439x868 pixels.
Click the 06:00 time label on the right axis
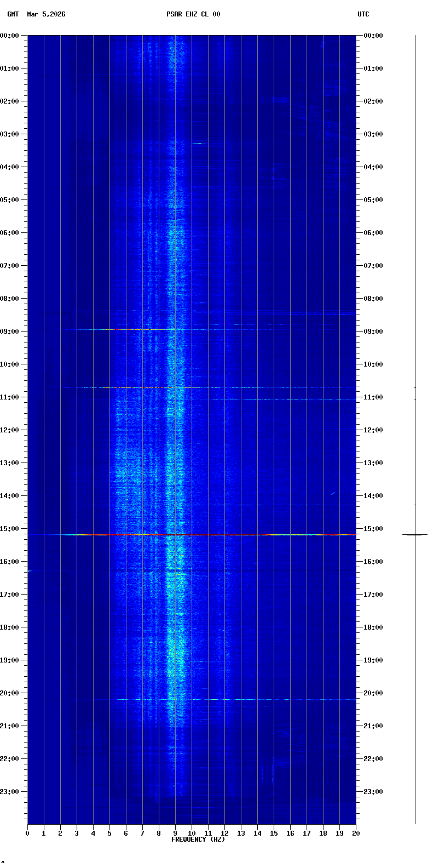[x=373, y=233]
